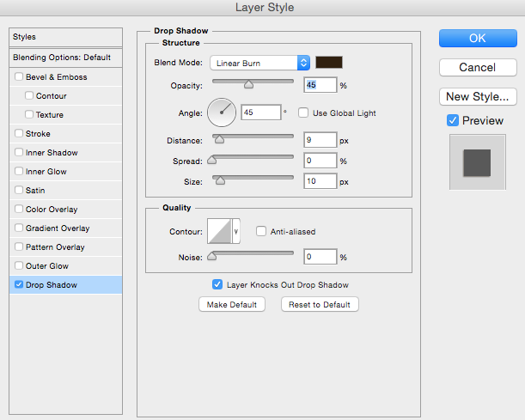Image resolution: width=525 pixels, height=420 pixels.
Task: Toggle Anti-aliased checkbox
Action: point(261,231)
